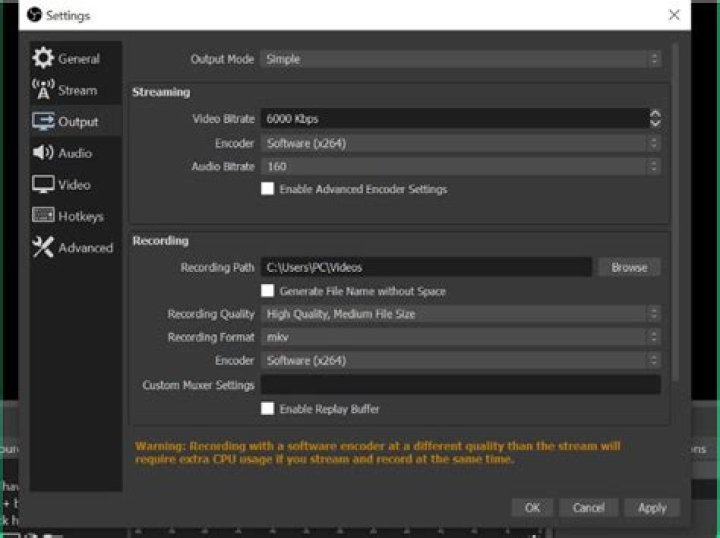Open the Recording Encoder dropdown
The width and height of the screenshot is (720, 538).
[x=461, y=360]
